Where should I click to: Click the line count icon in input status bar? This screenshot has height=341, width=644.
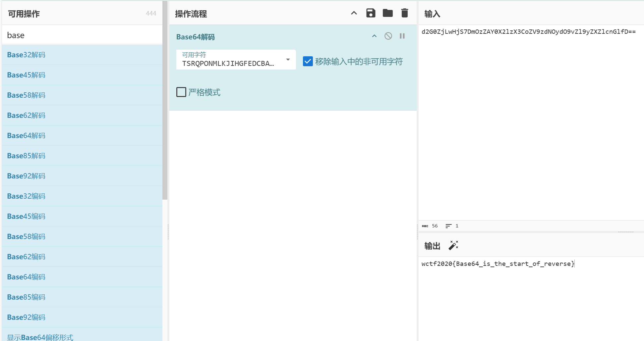448,226
